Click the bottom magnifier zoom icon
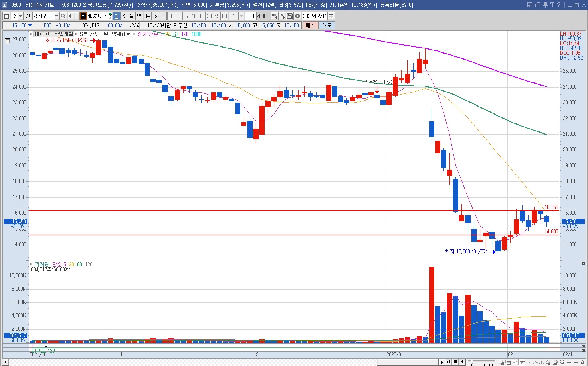 point(562,362)
